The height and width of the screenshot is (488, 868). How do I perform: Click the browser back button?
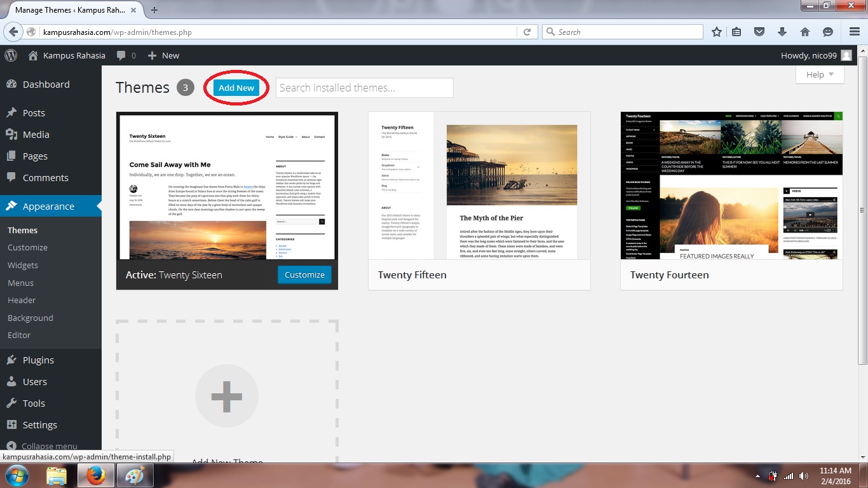click(14, 32)
